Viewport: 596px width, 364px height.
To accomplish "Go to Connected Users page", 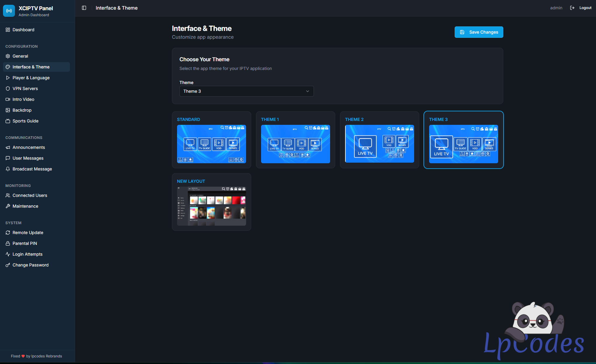I will pyautogui.click(x=30, y=195).
